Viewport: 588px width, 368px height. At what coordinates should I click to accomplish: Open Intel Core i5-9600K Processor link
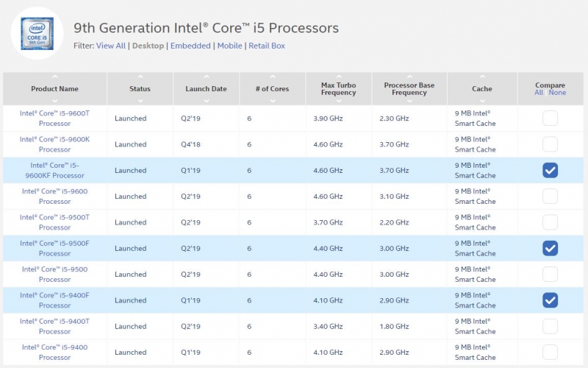pyautogui.click(x=54, y=144)
